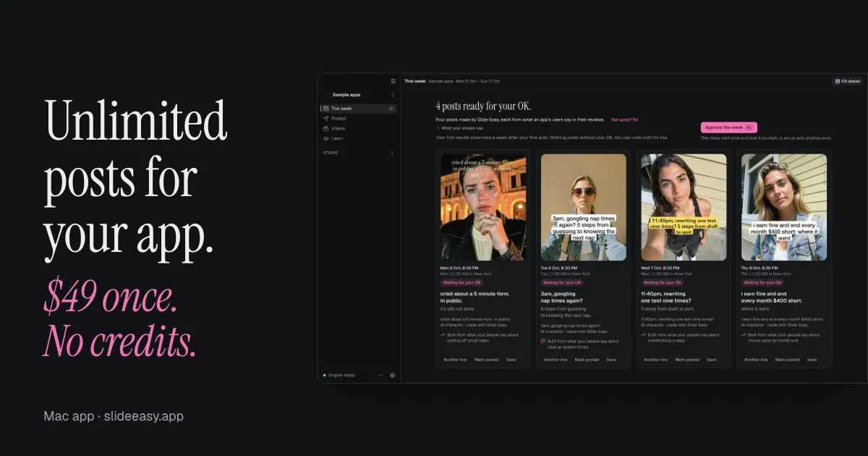
Task: Click chat icon in the nap times card
Action: coord(543,340)
